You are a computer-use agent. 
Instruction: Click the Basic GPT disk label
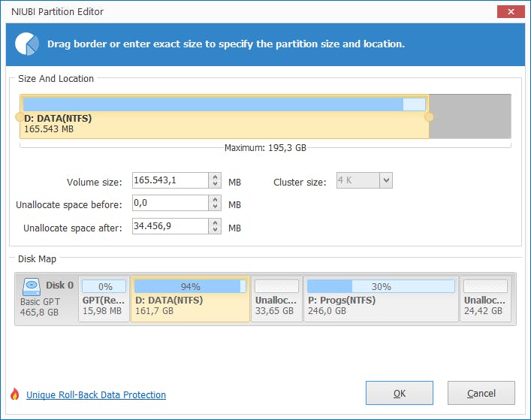(40, 301)
